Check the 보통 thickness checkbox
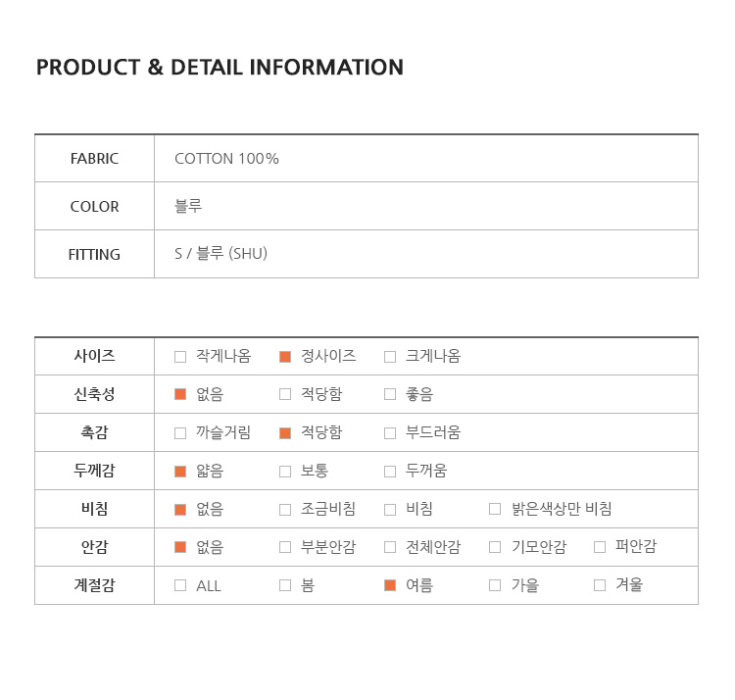Screen dimensions: 735x700 point(285,472)
